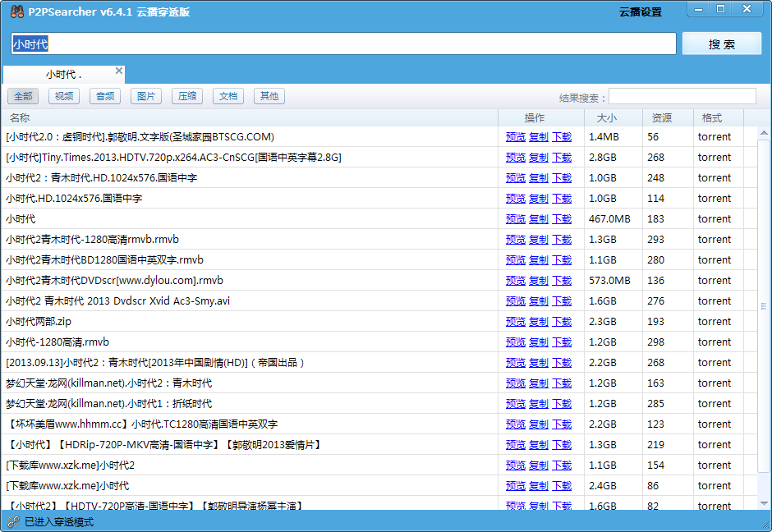Minimize the P2PSearcher window

click(697, 9)
